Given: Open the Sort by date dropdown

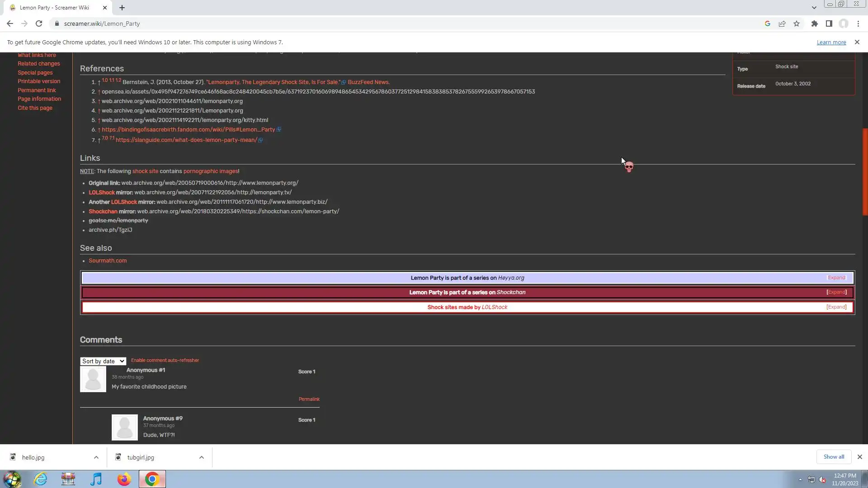Looking at the screenshot, I should (103, 361).
